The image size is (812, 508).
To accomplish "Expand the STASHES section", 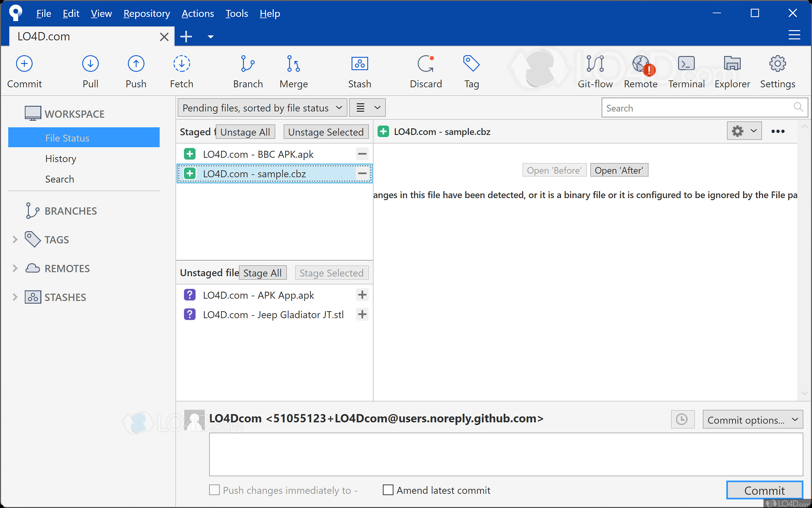I will [15, 297].
